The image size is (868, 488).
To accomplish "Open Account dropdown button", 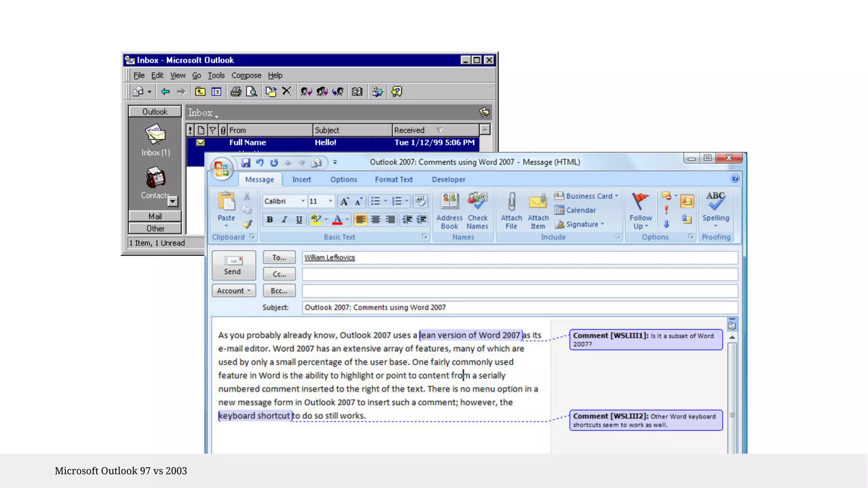I will [234, 291].
